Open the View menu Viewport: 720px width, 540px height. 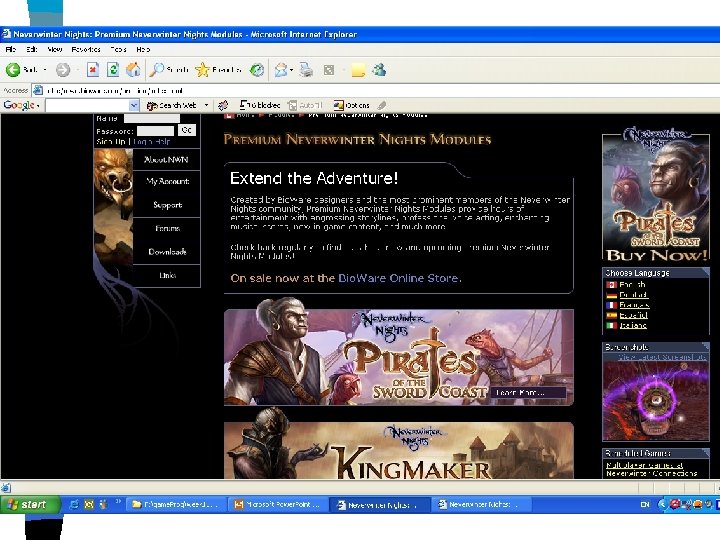coord(55,49)
